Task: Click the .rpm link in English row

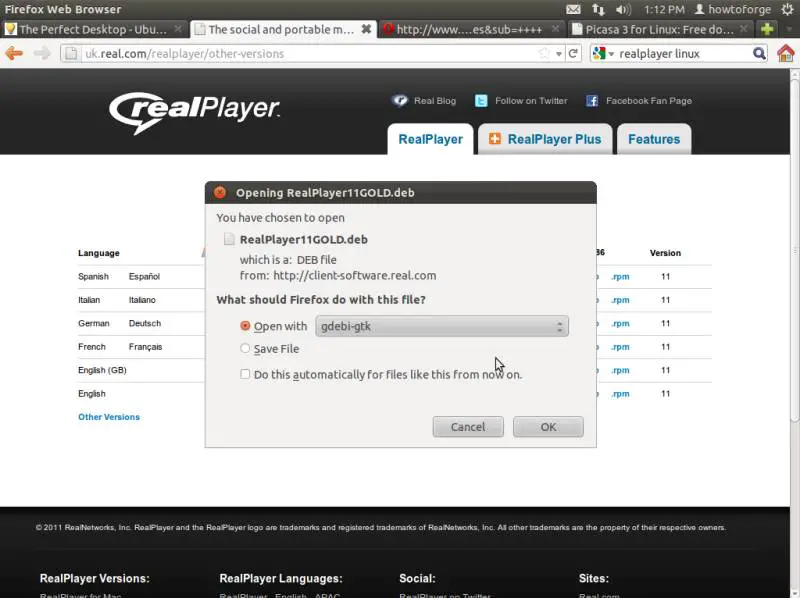Action: [x=620, y=394]
